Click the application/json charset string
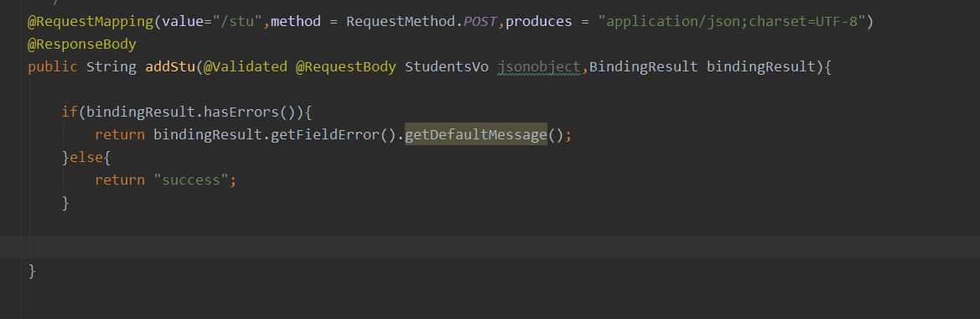 click(732, 22)
